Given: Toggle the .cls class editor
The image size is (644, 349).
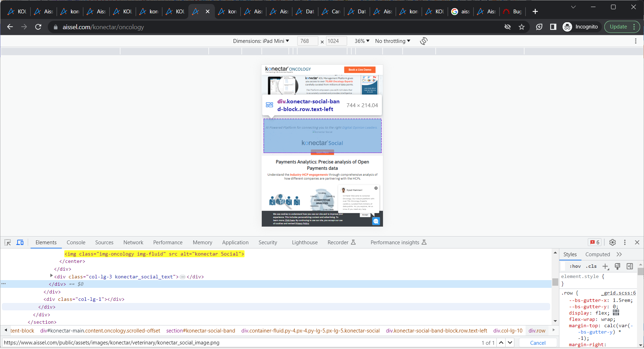Looking at the screenshot, I should pos(591,266).
